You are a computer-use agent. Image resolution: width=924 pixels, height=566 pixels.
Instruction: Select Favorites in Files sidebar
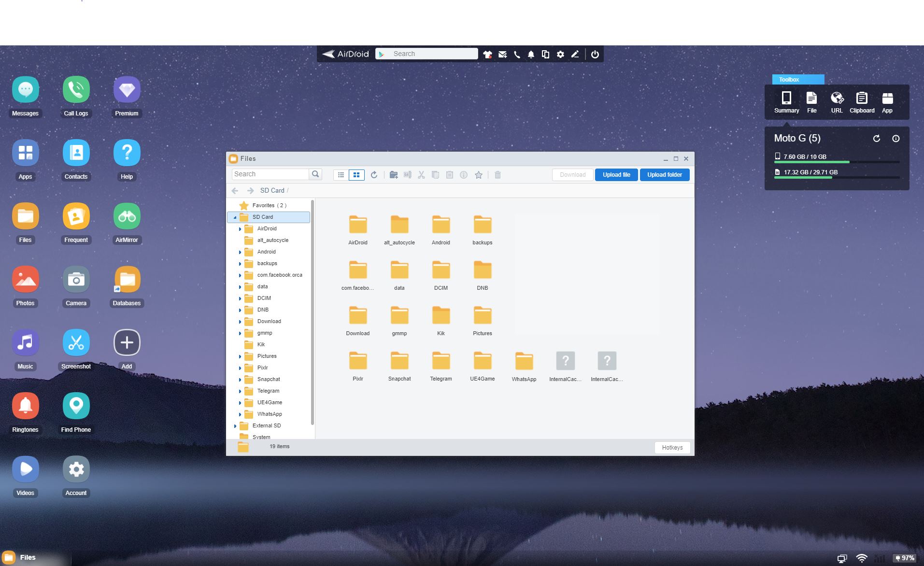(269, 205)
